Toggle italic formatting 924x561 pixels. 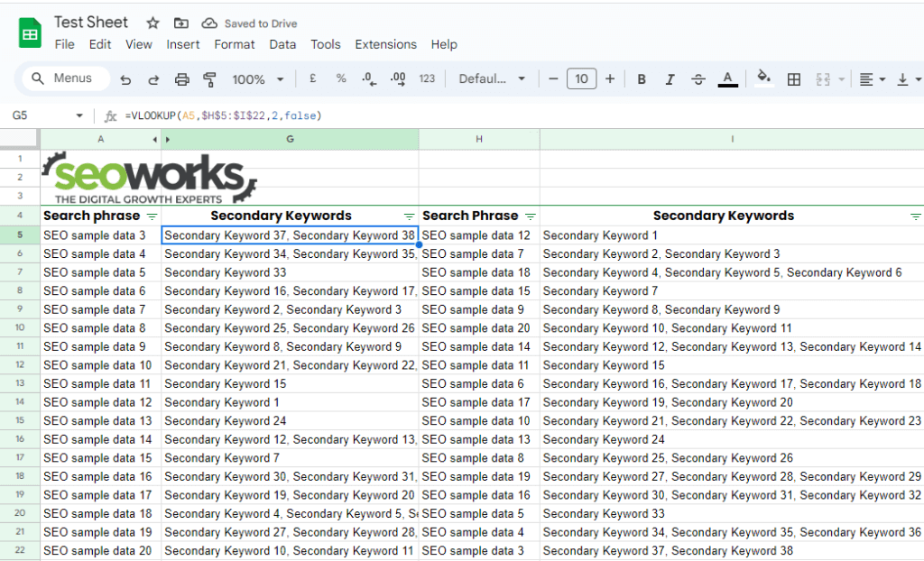click(x=670, y=79)
